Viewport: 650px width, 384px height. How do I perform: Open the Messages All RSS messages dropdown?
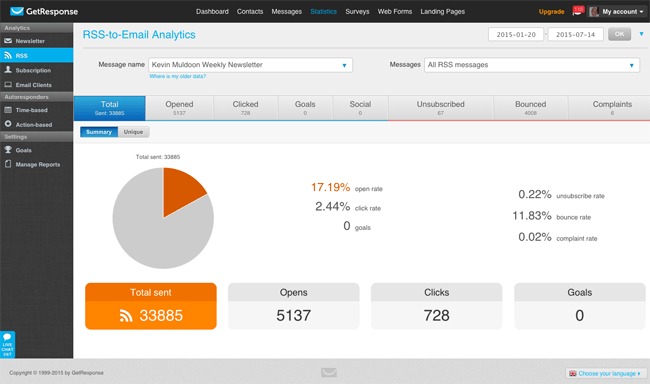click(532, 65)
